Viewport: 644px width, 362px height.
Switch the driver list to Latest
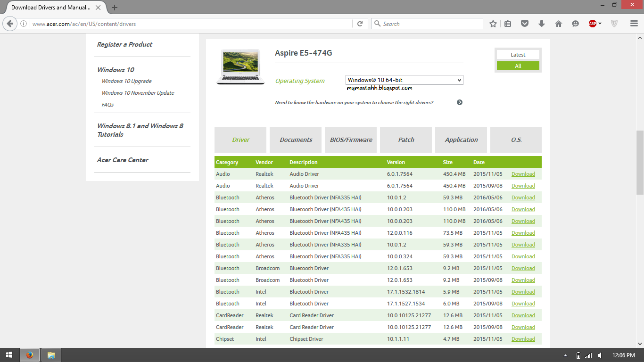point(518,55)
